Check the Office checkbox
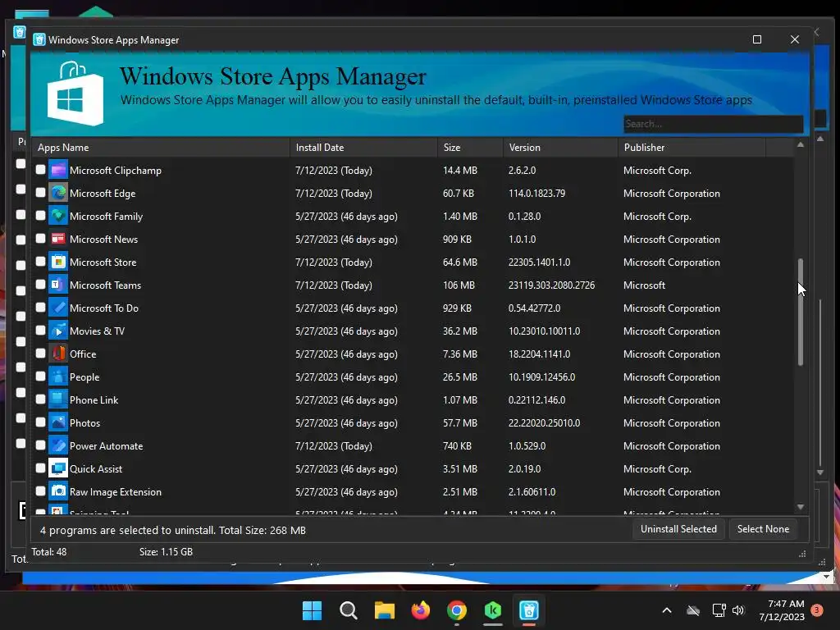840x630 pixels. 41,353
